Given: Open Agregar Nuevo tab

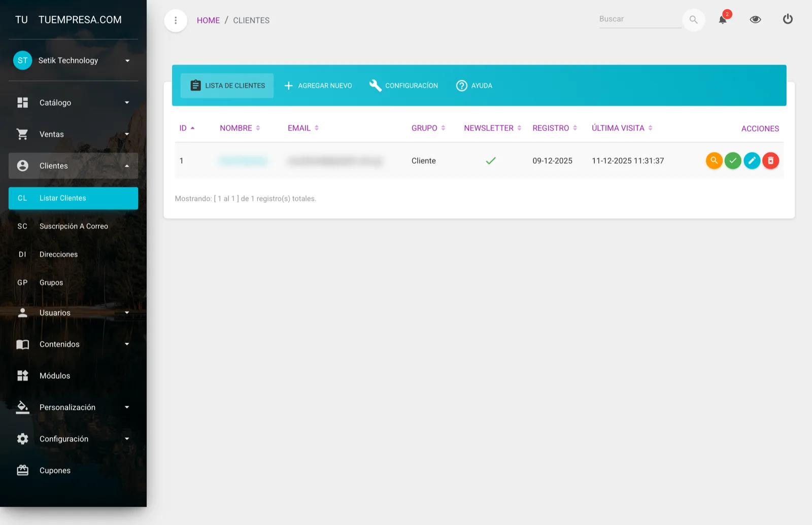Looking at the screenshot, I should click(x=318, y=86).
